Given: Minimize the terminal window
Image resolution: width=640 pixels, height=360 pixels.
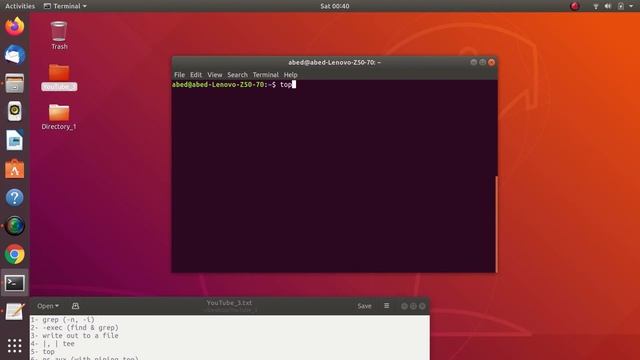Looking at the screenshot, I should (x=473, y=62).
